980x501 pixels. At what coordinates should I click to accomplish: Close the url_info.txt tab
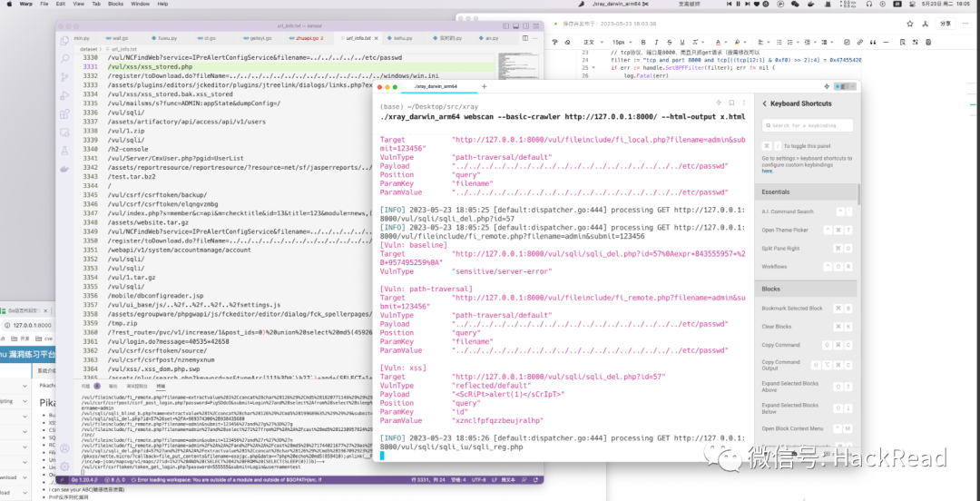[376, 38]
